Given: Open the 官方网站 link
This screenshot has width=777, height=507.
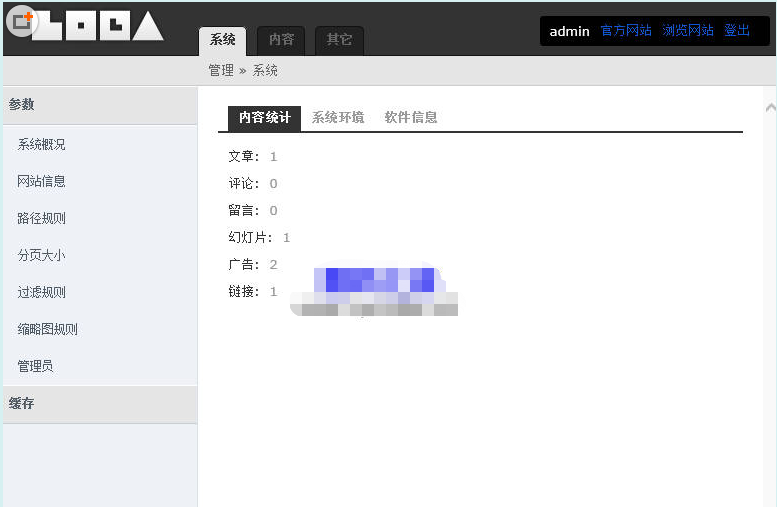Looking at the screenshot, I should tap(626, 31).
